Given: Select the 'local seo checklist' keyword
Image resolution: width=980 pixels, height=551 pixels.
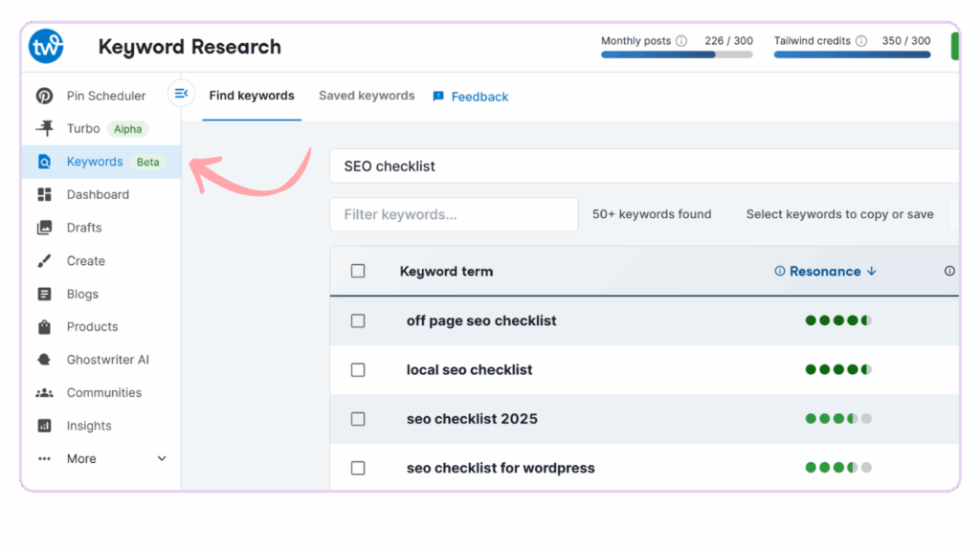Looking at the screenshot, I should point(358,369).
